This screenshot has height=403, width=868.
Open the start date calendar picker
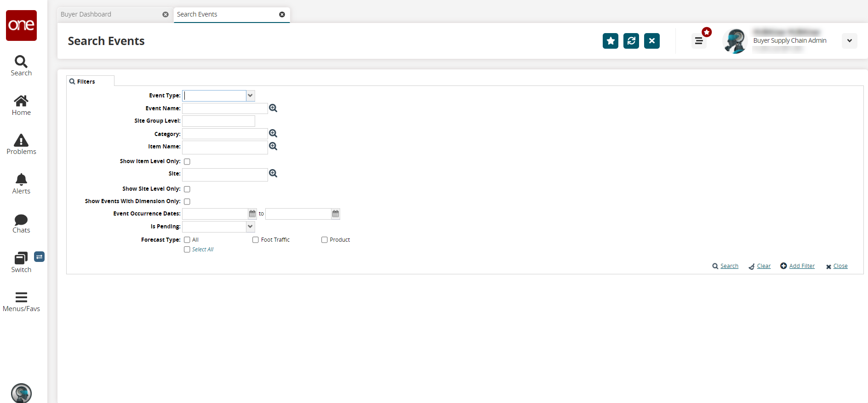pos(252,214)
